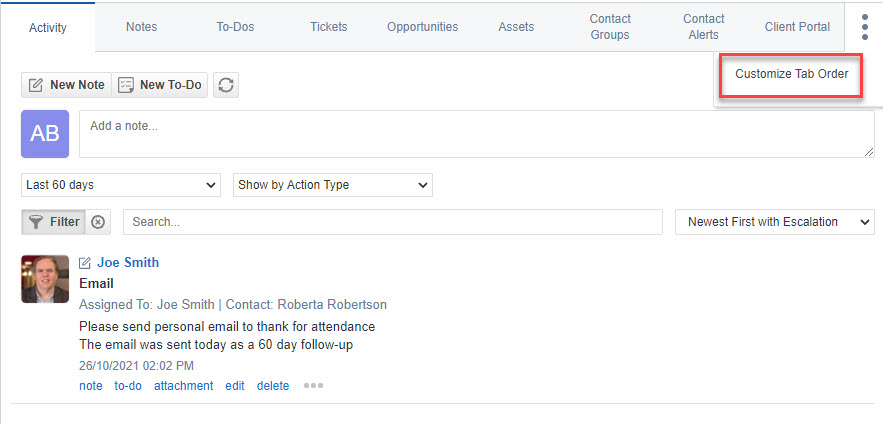Open the Opportunities tab
The width and height of the screenshot is (883, 424).
[422, 26]
